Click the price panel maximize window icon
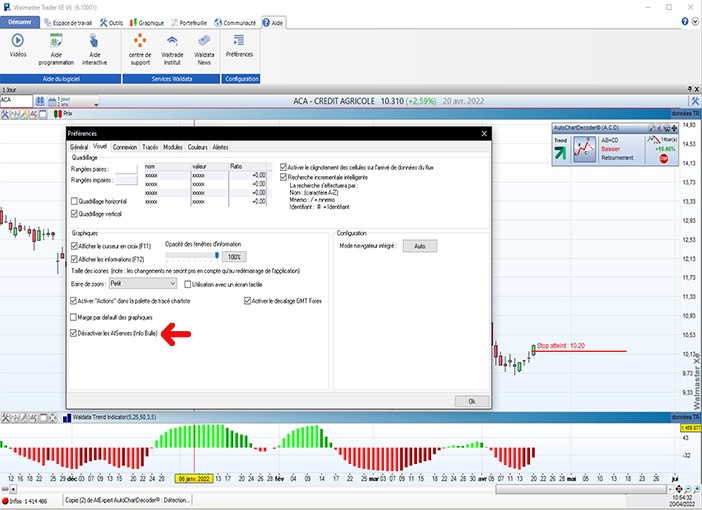 point(43,114)
